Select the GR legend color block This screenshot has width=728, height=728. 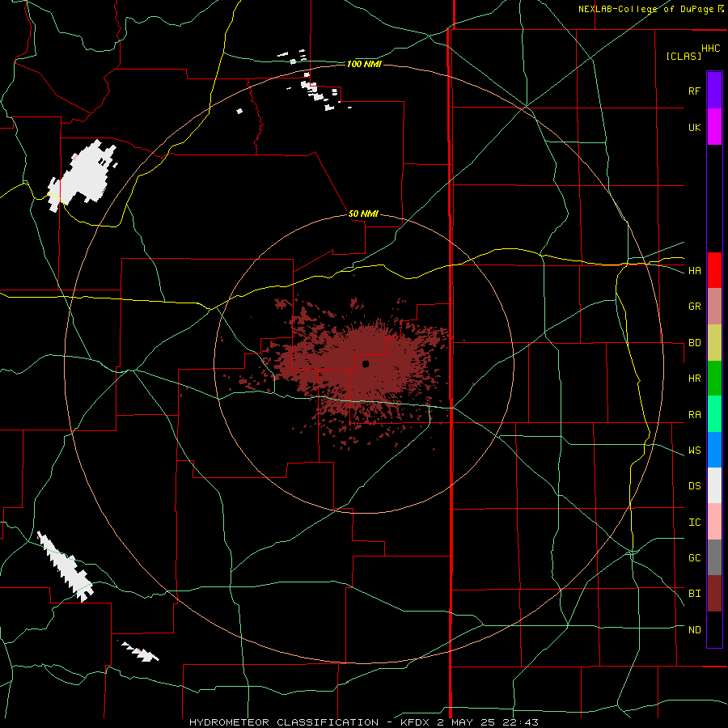coord(714,307)
